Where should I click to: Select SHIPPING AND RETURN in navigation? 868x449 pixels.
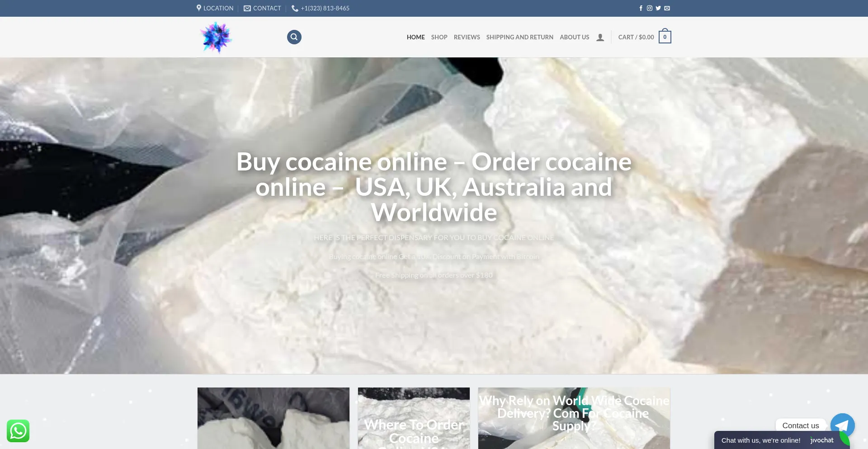[519, 37]
